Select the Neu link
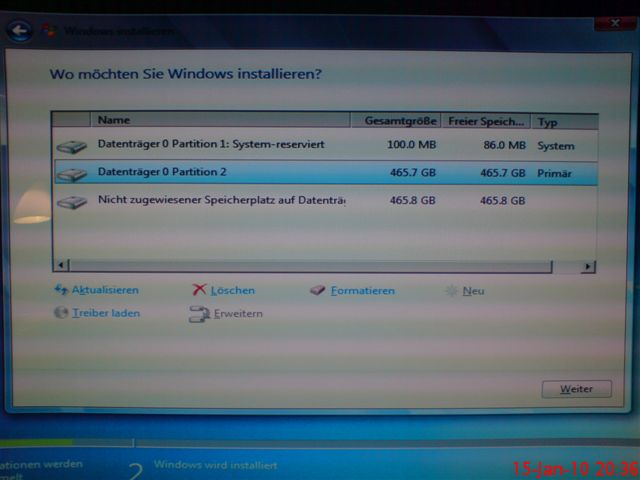 (473, 291)
